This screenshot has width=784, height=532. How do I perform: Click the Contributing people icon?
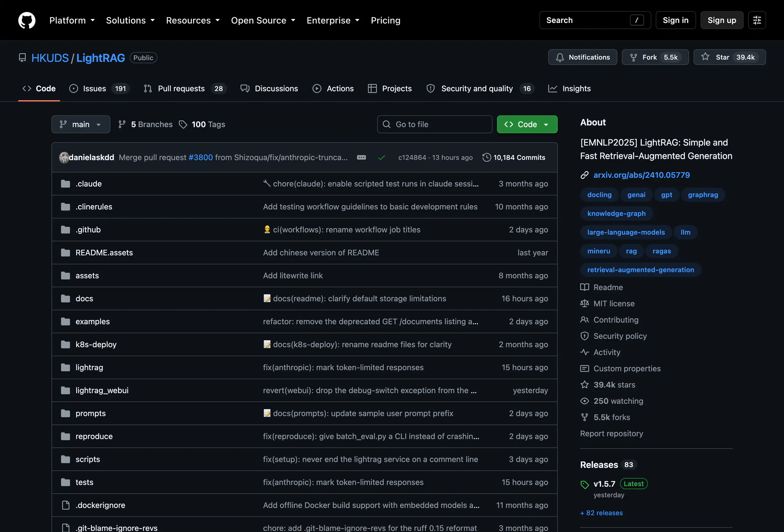(x=585, y=320)
